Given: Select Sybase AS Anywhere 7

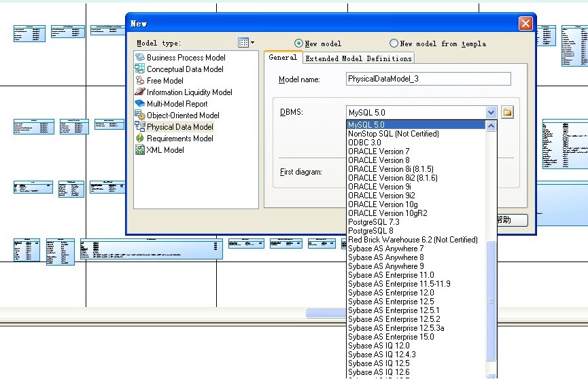Looking at the screenshot, I should coord(416,248).
